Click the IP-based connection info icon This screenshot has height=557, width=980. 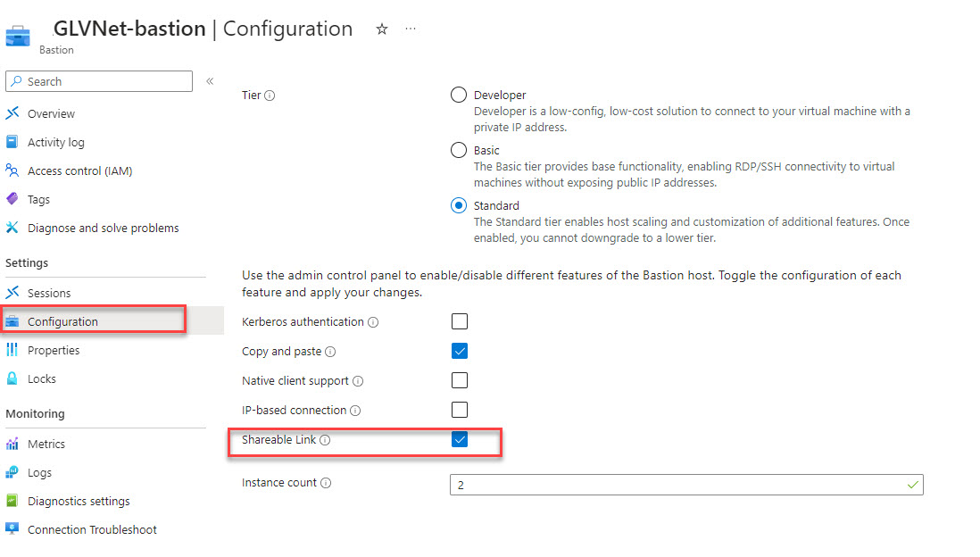coord(354,411)
